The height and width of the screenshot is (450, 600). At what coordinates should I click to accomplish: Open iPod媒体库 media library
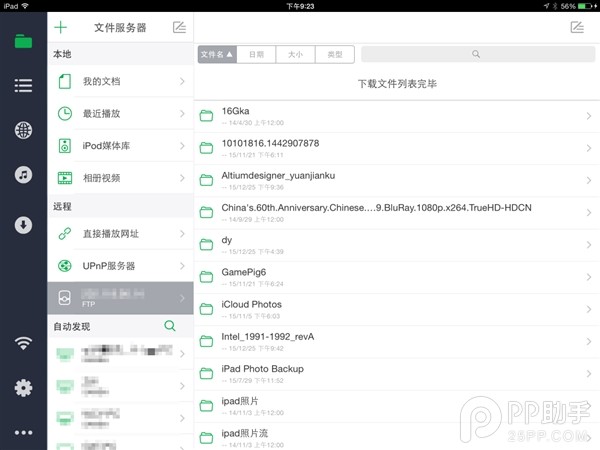(x=121, y=145)
